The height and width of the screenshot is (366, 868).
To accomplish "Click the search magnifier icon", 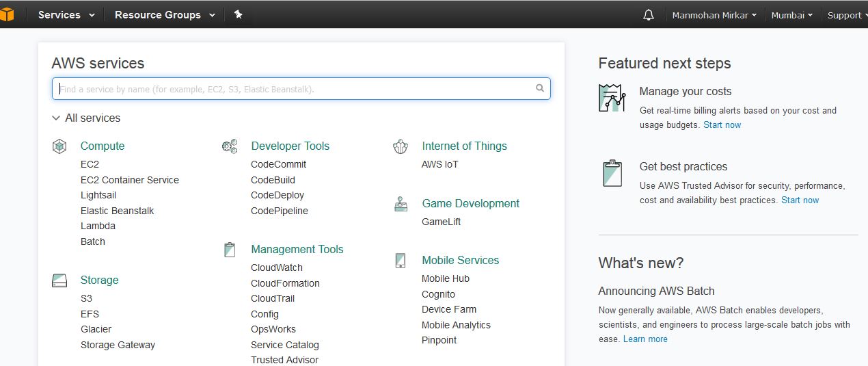I will [x=540, y=88].
